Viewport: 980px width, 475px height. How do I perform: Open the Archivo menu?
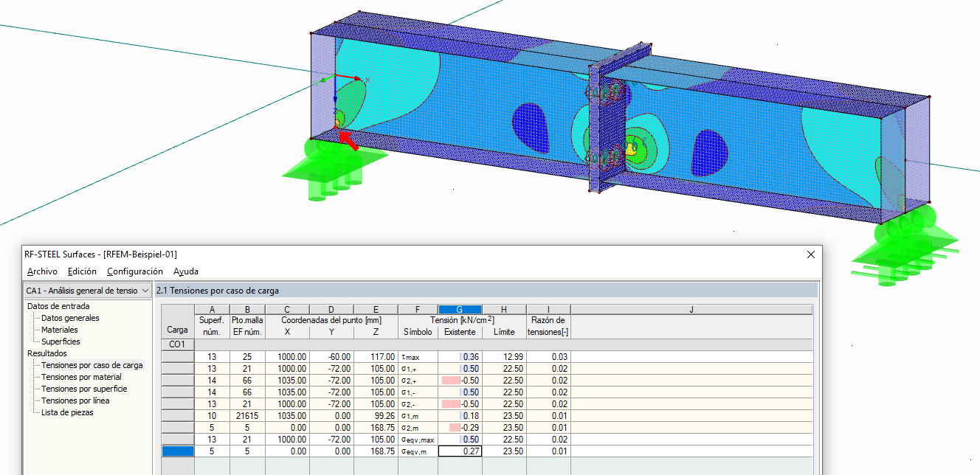point(42,271)
